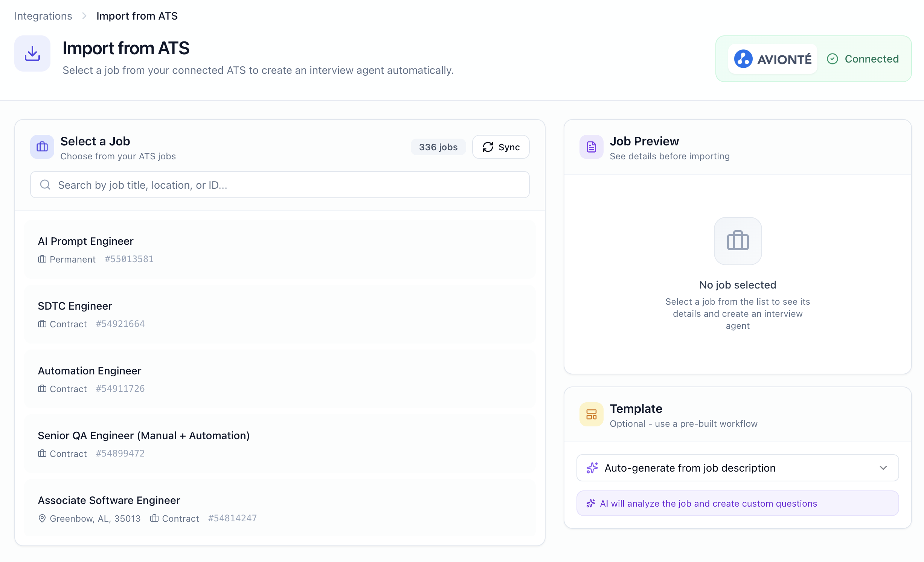Click the magnifier icon in the search box

(45, 185)
